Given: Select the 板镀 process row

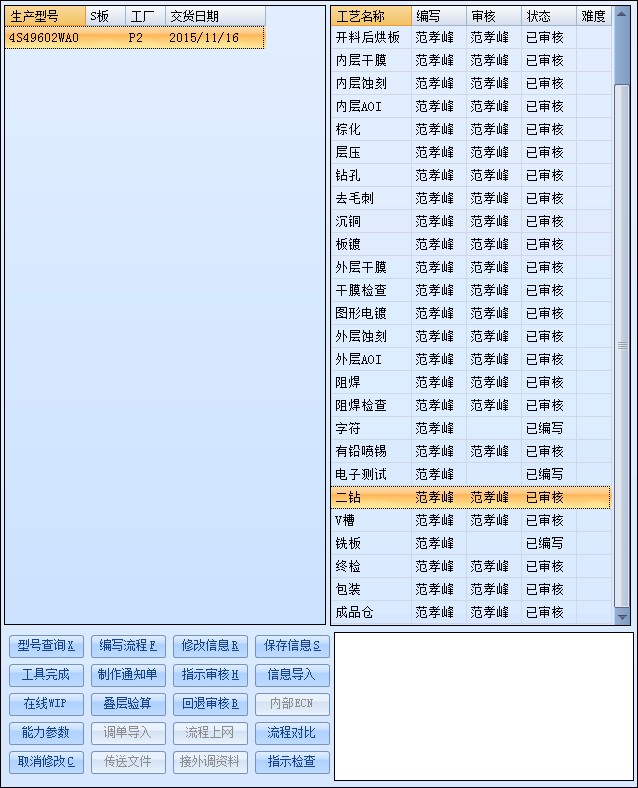Looking at the screenshot, I should point(471,244).
